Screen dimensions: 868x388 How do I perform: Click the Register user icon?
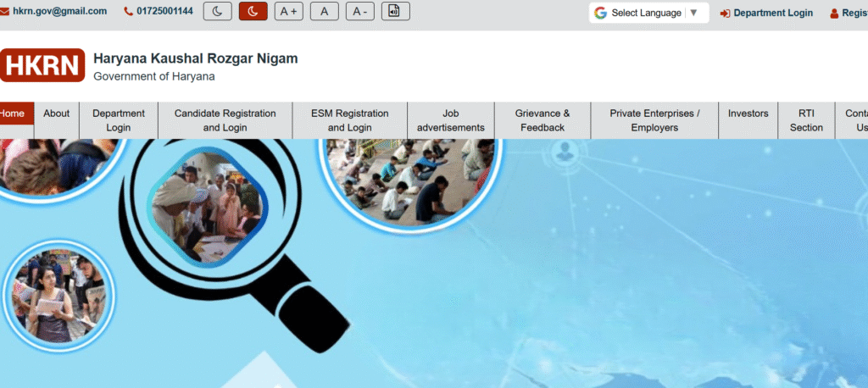point(834,14)
